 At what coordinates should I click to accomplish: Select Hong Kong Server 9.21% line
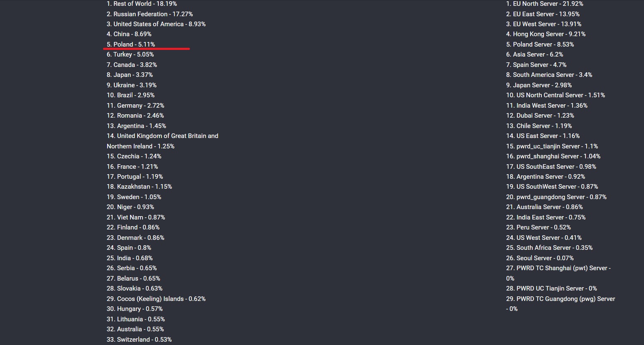tap(546, 34)
